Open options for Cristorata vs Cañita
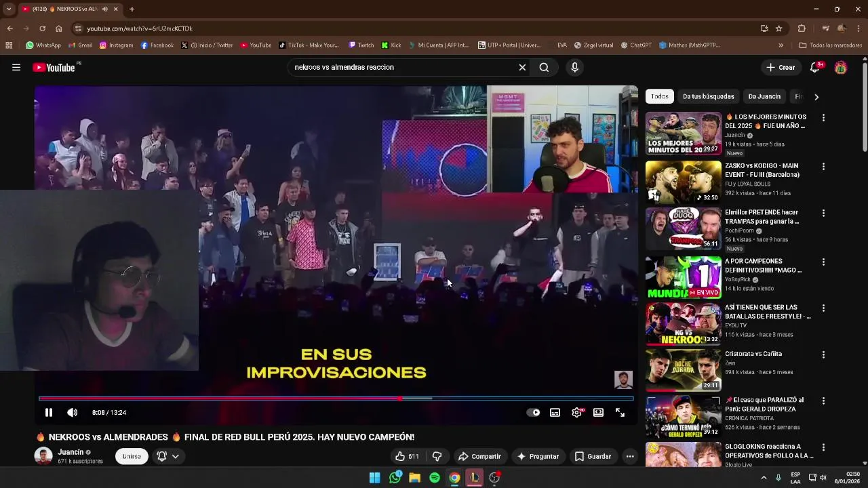The image size is (868, 488). click(823, 354)
